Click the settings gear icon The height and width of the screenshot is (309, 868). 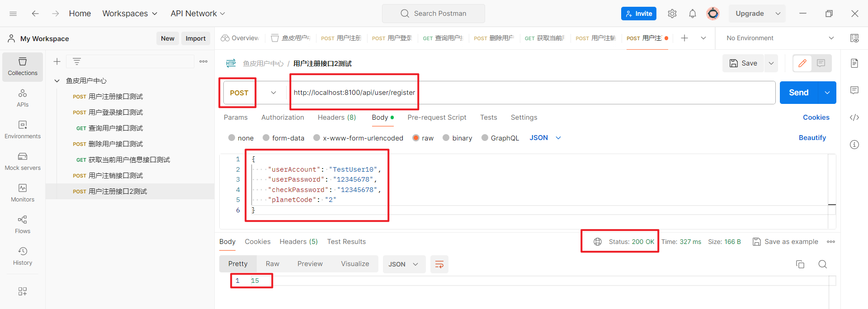click(672, 14)
